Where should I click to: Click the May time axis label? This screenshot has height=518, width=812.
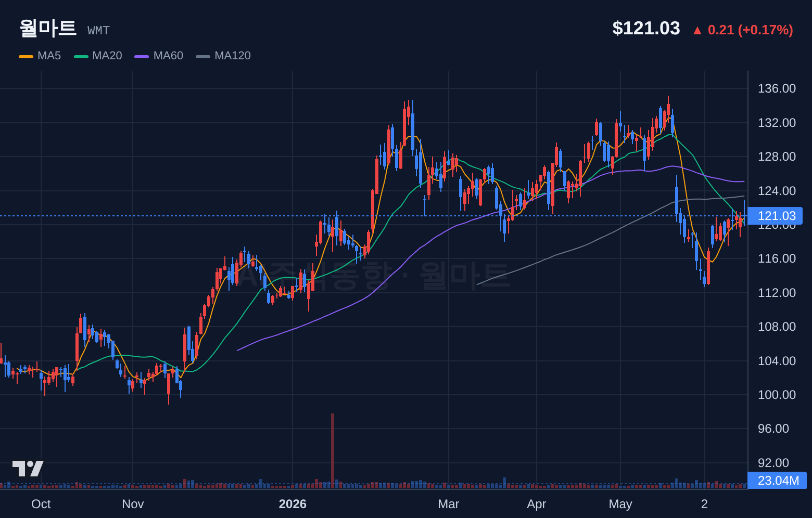[620, 504]
